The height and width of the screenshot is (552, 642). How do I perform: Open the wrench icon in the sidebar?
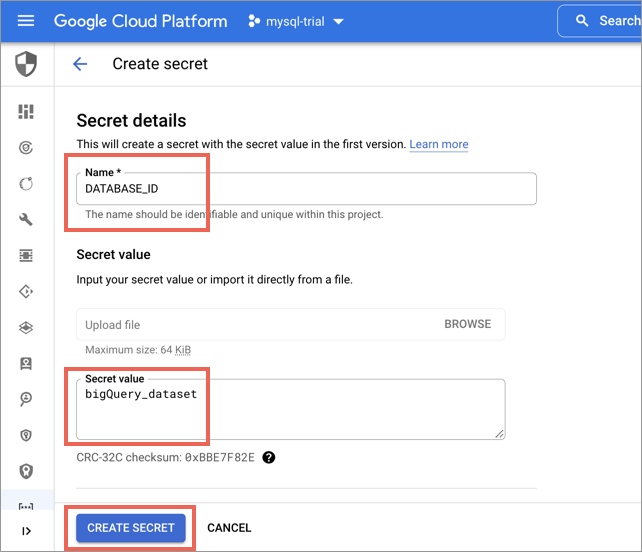click(x=26, y=219)
